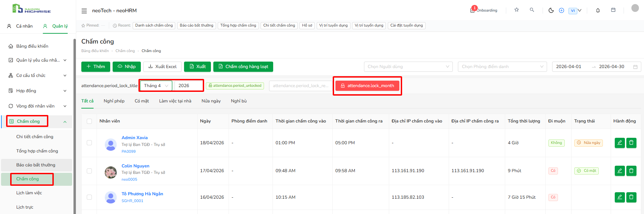Click the circled plus quick-add icon
The image size is (644, 214).
561,11
